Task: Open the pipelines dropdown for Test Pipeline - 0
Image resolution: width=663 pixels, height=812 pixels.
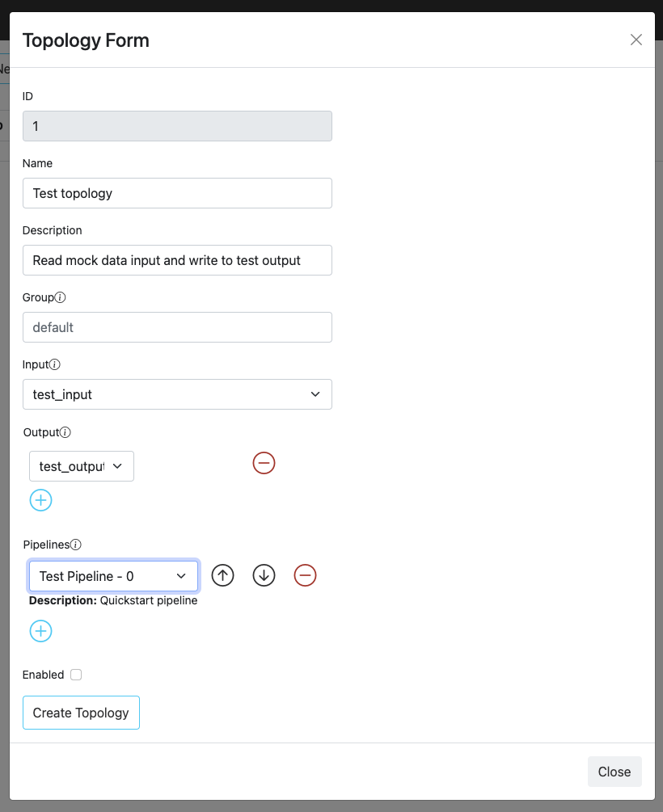Action: click(113, 574)
